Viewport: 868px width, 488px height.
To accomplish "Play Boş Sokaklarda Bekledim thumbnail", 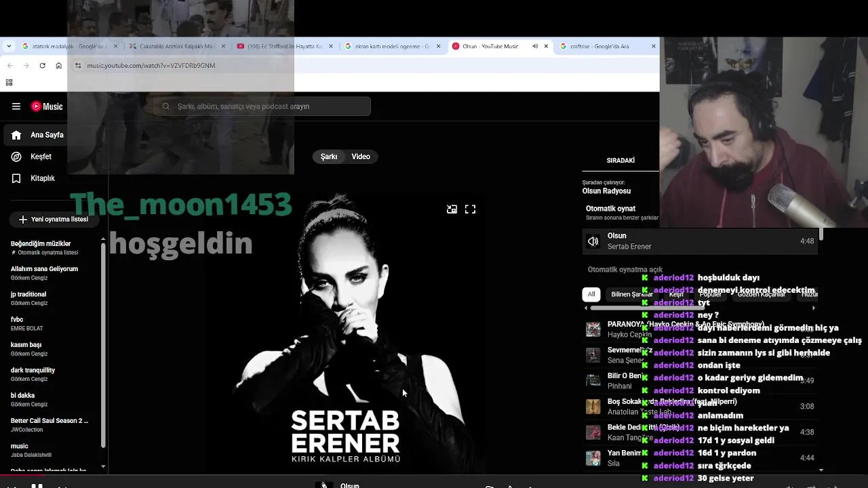I will (x=593, y=407).
